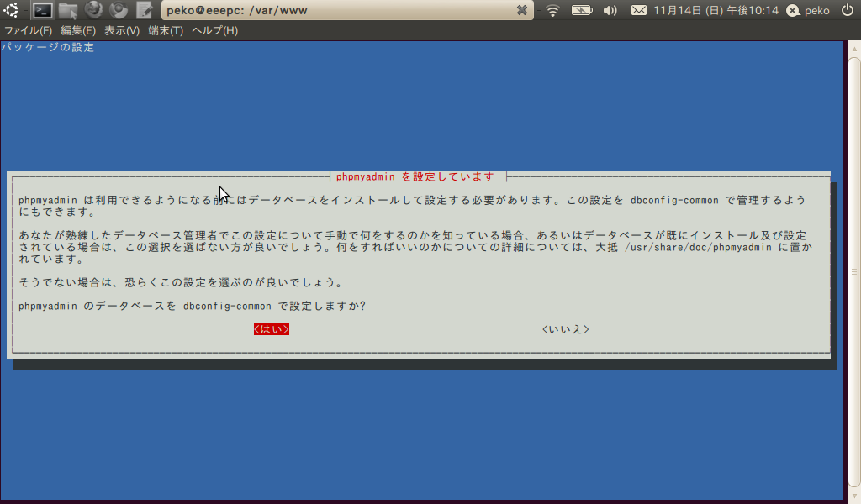The width and height of the screenshot is (861, 504).
Task: Open the date and time calendar
Action: click(x=716, y=10)
